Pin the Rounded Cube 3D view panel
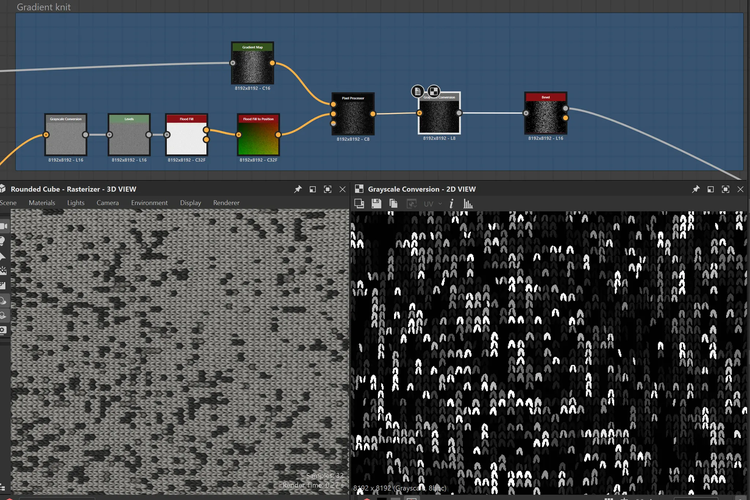This screenshot has width=750, height=500. [297, 188]
